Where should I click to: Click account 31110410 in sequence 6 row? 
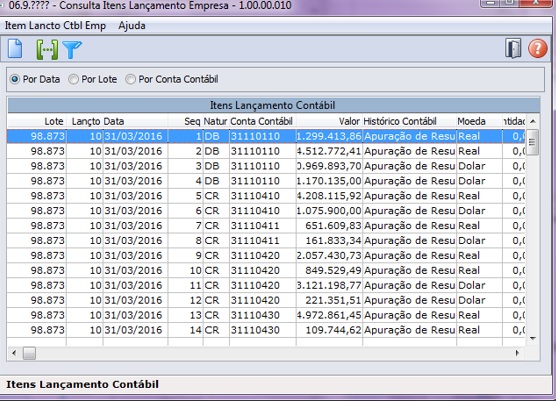point(262,211)
